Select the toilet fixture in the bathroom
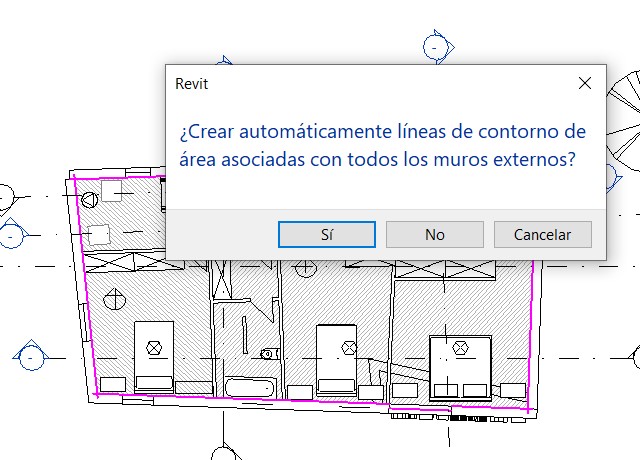The width and height of the screenshot is (640, 460). tap(267, 353)
